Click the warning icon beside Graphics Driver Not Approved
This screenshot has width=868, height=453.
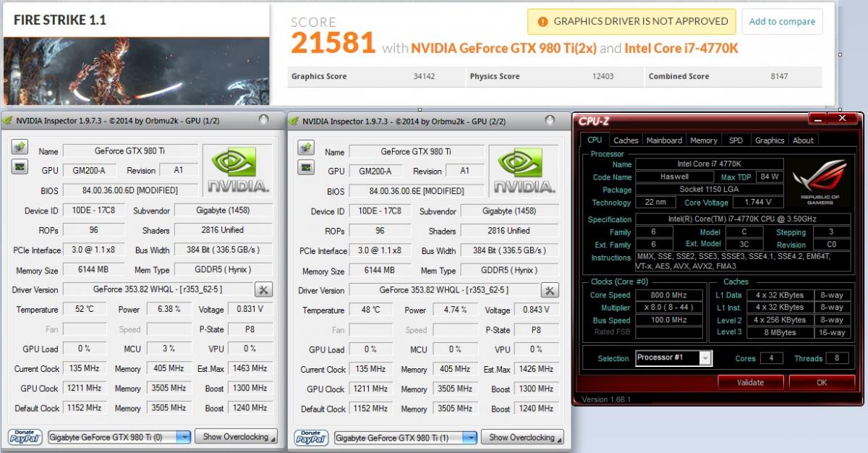pyautogui.click(x=542, y=22)
